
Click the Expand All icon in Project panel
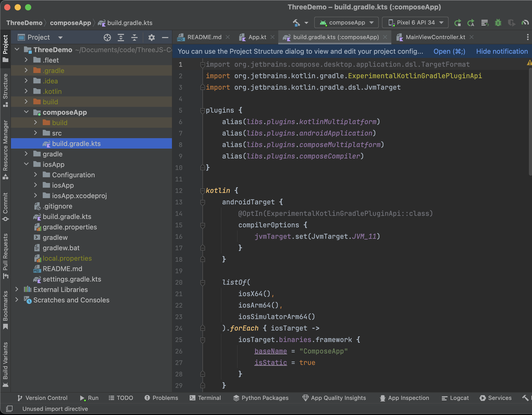tap(121, 38)
